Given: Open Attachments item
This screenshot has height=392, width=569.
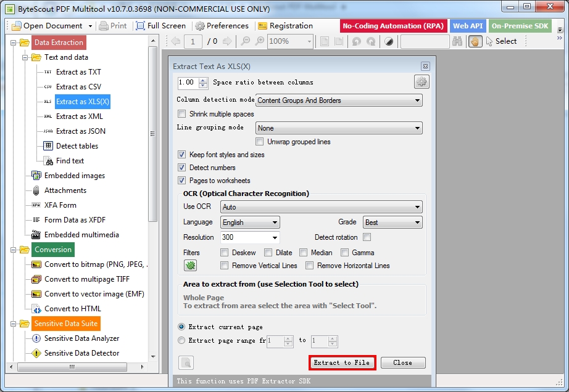Looking at the screenshot, I should click(65, 190).
